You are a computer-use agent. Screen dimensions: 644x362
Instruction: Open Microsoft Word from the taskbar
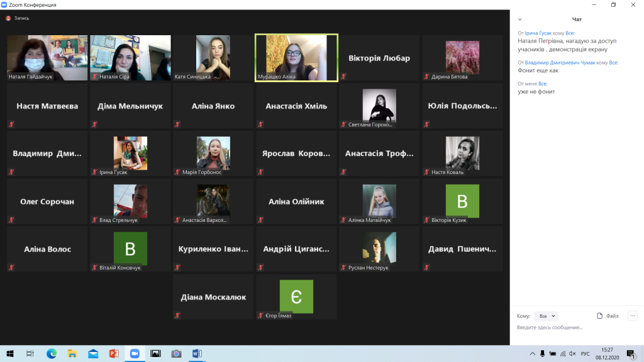pos(197,354)
